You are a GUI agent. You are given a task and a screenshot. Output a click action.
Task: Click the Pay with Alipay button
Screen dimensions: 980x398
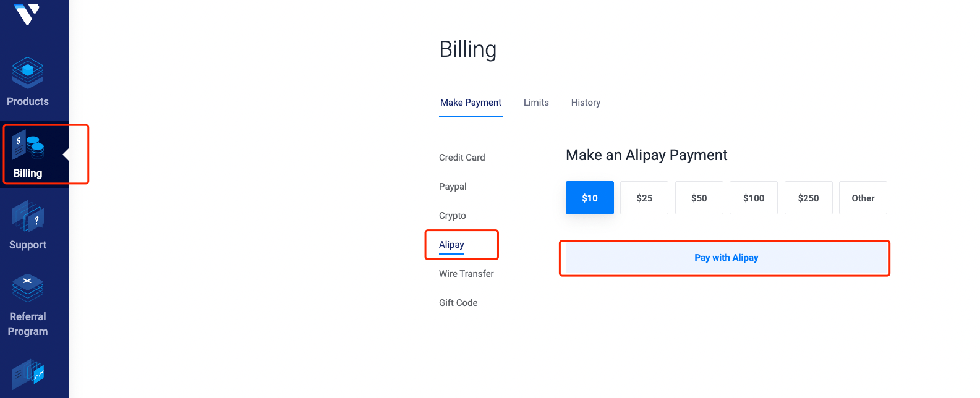click(x=726, y=258)
